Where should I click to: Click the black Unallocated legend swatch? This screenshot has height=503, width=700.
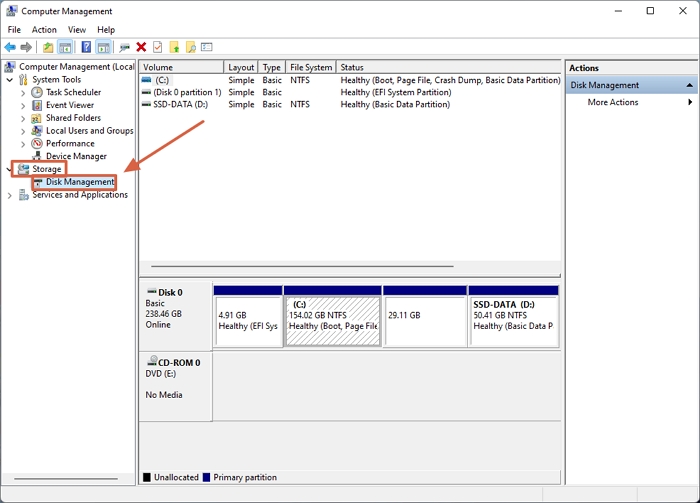click(x=147, y=478)
